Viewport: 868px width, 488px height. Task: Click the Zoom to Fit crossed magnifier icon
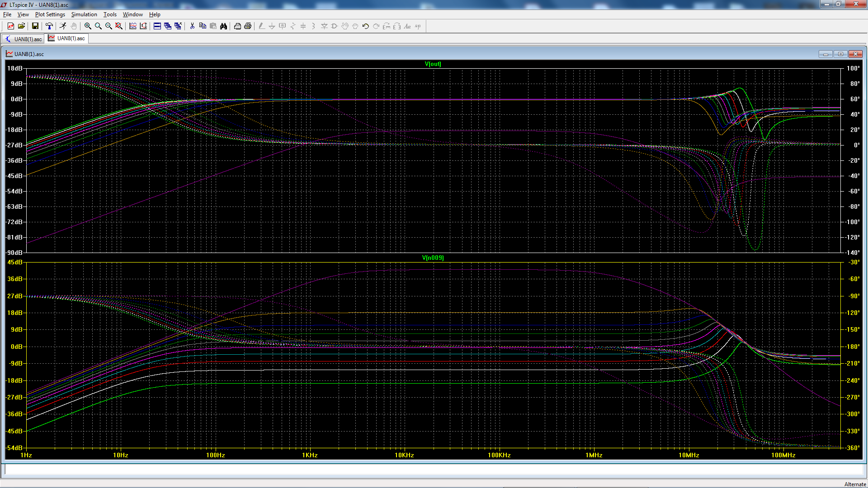click(x=119, y=26)
